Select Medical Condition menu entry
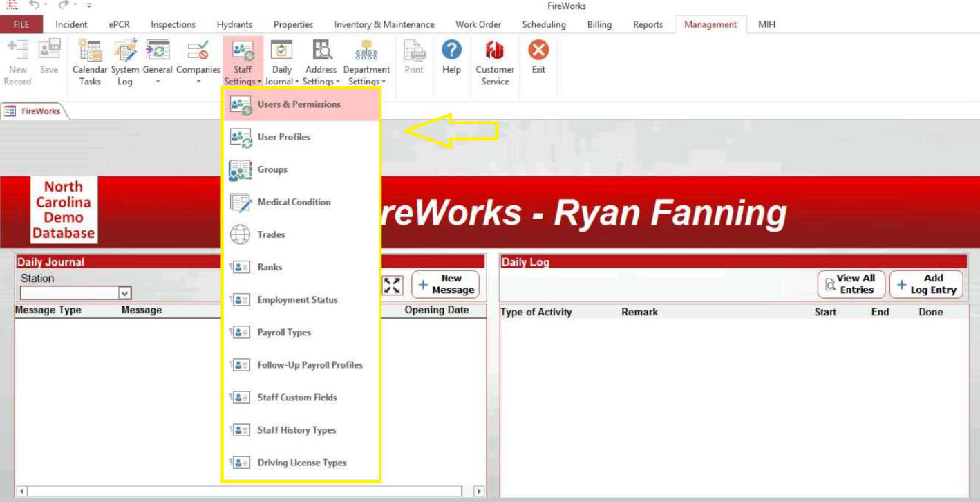Viewport: 980px width, 502px height. (301, 202)
